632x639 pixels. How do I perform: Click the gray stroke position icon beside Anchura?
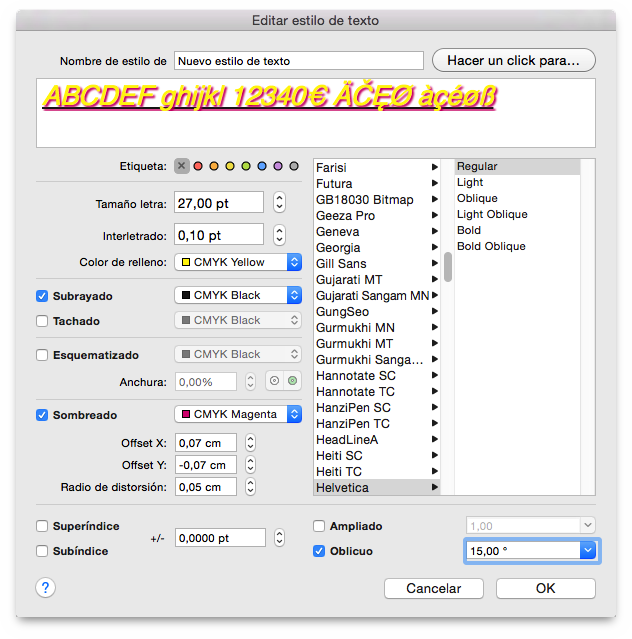273,381
